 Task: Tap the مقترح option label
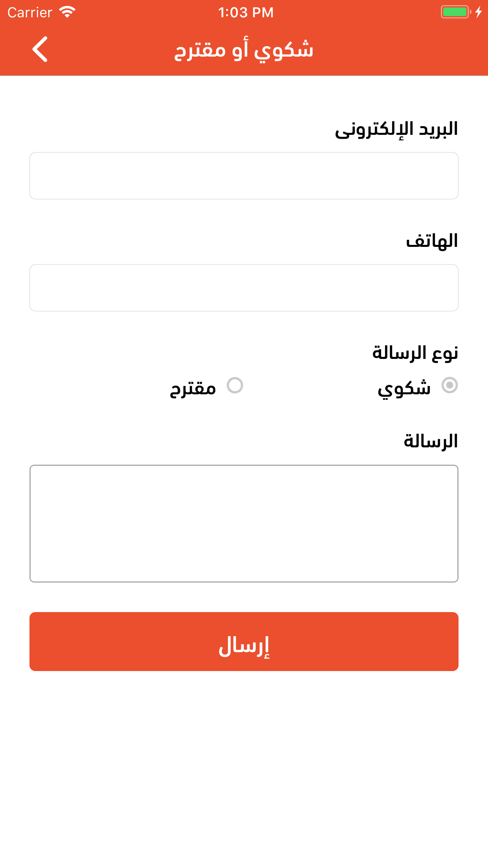pyautogui.click(x=193, y=388)
